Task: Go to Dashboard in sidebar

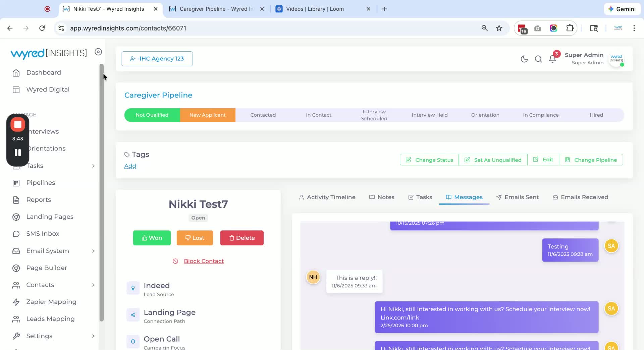Action: (44, 72)
